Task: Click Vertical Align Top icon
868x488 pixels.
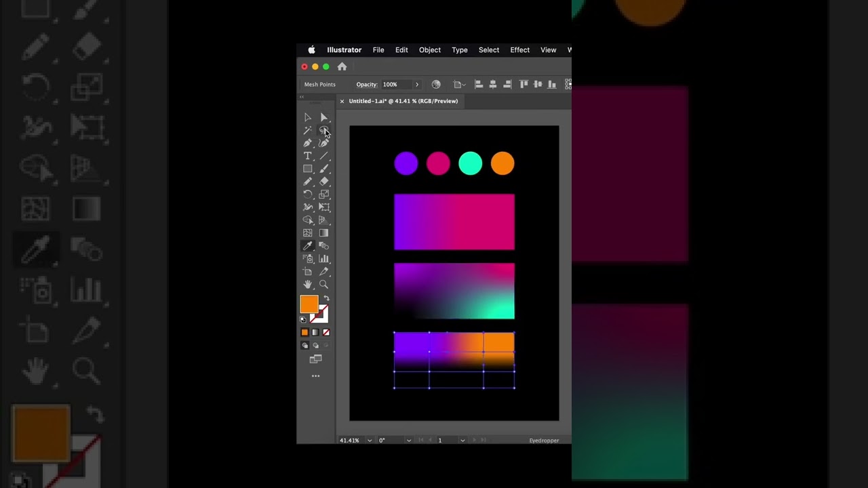Action: pos(524,85)
